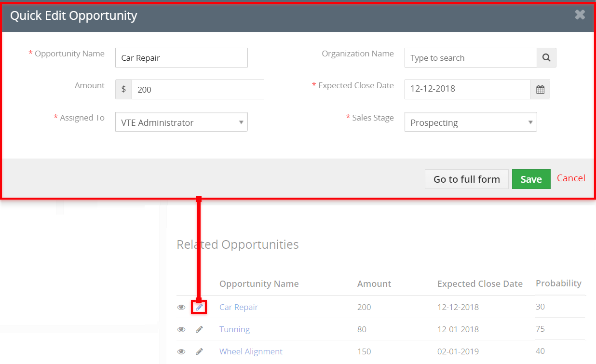
Task: Close the Quick Edit Opportunity dialog
Action: 580,14
